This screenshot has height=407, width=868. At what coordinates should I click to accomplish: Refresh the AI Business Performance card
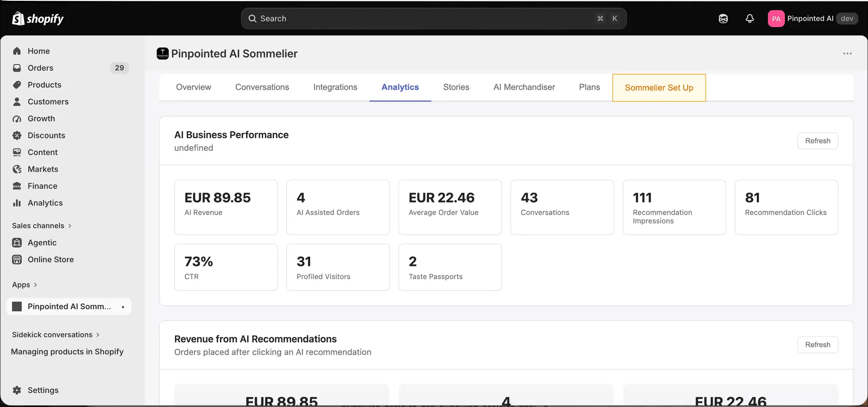[x=818, y=141]
